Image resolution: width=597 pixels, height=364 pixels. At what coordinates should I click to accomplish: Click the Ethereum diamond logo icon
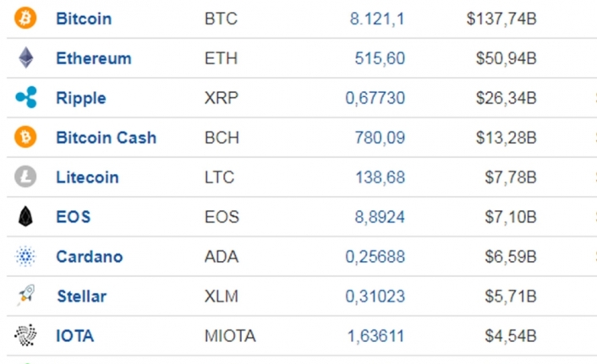coord(26,57)
